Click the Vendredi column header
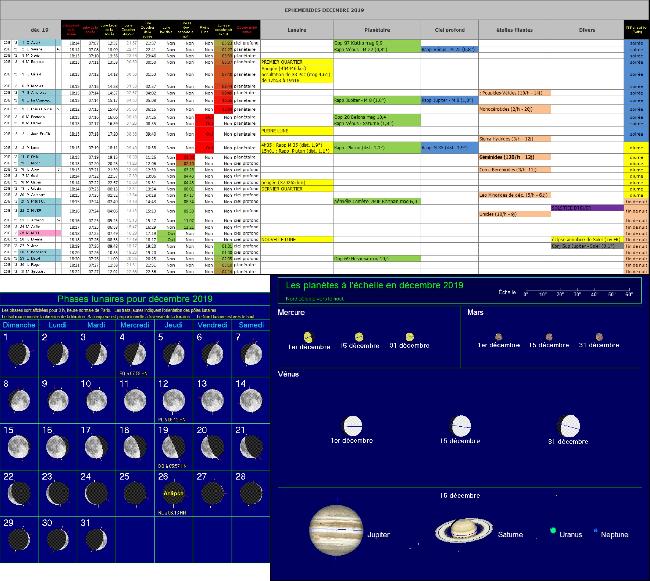The width and height of the screenshot is (650, 581). click(212, 325)
